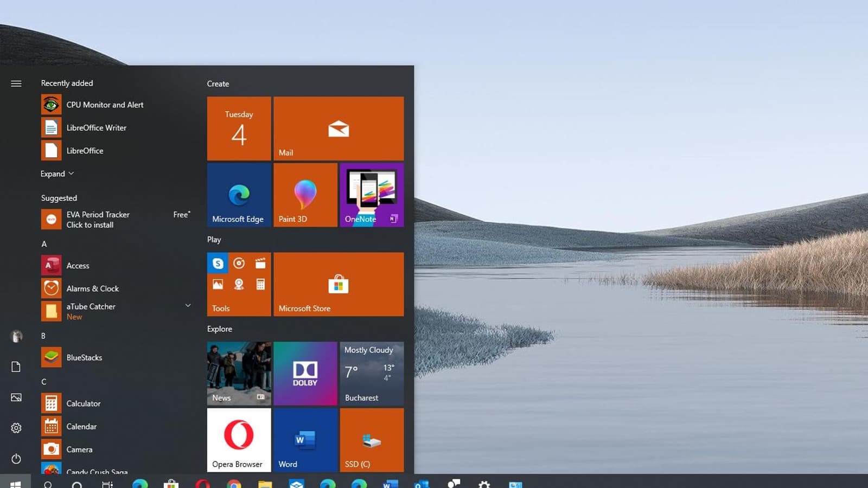Open the SSD (C) drive tile
The height and width of the screenshot is (488, 868).
click(372, 440)
